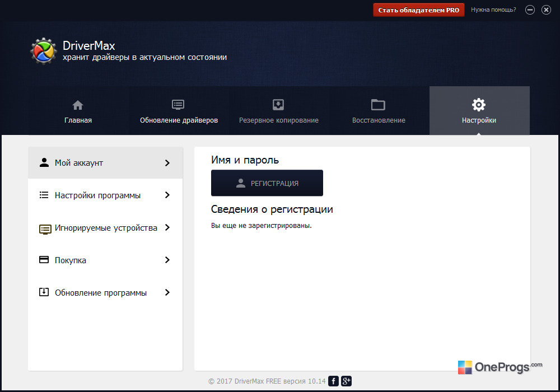Click the backup download-box icon
The height and width of the screenshot is (392, 560).
click(278, 105)
